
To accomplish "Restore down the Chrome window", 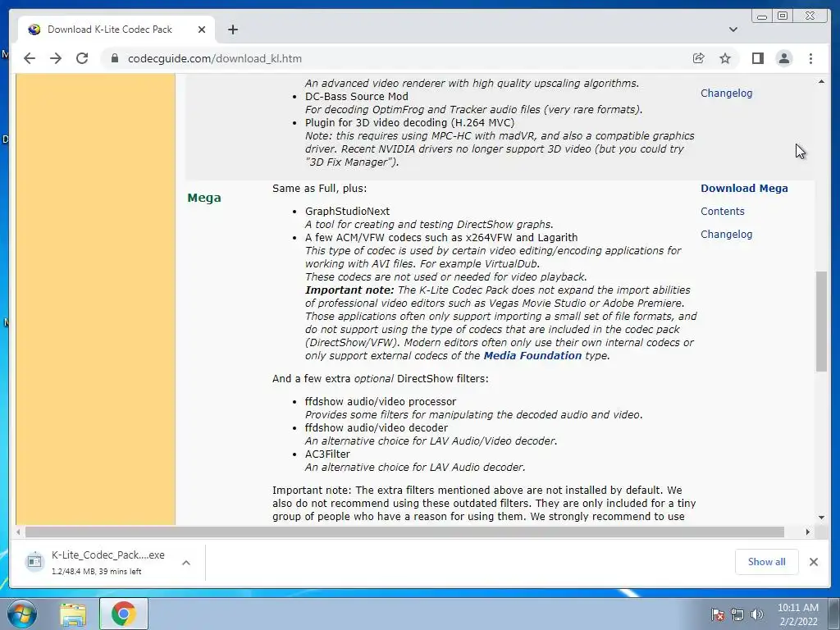I will (783, 16).
